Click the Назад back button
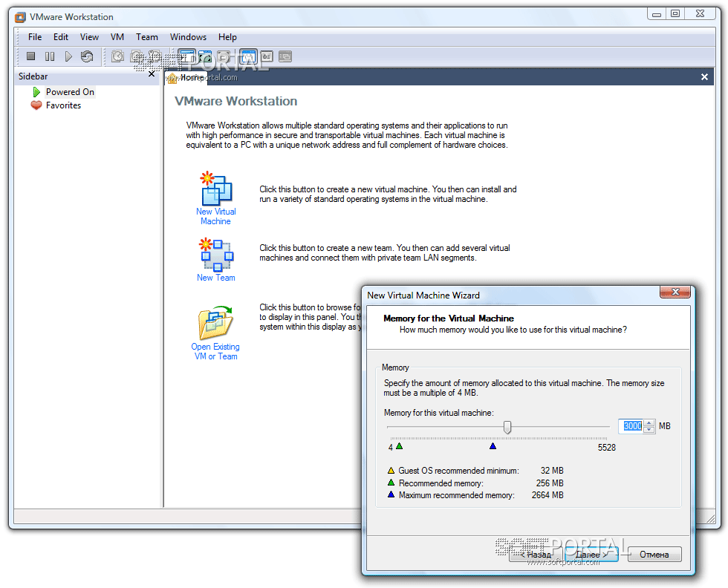The image size is (728, 588). (x=536, y=554)
